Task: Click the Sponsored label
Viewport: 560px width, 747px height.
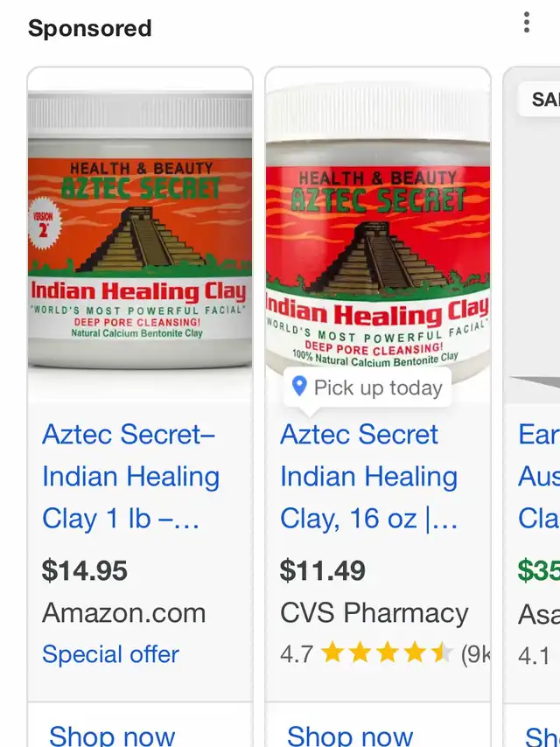Action: click(89, 28)
